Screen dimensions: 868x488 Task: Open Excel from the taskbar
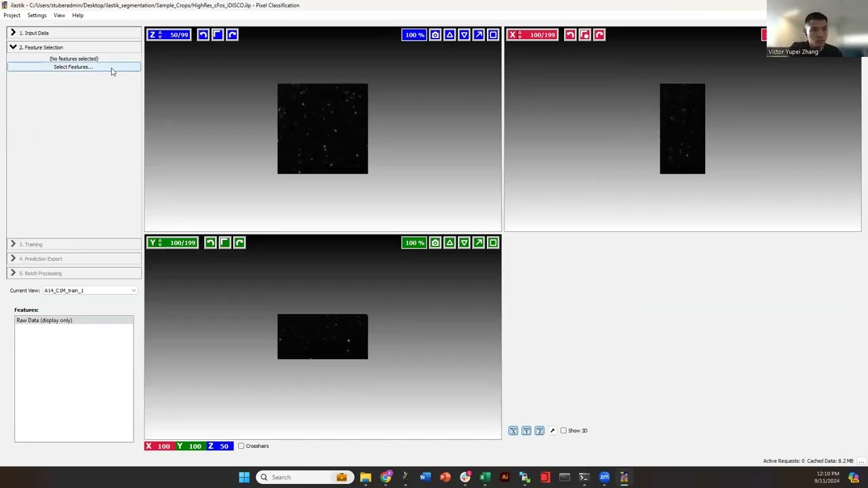click(x=485, y=477)
